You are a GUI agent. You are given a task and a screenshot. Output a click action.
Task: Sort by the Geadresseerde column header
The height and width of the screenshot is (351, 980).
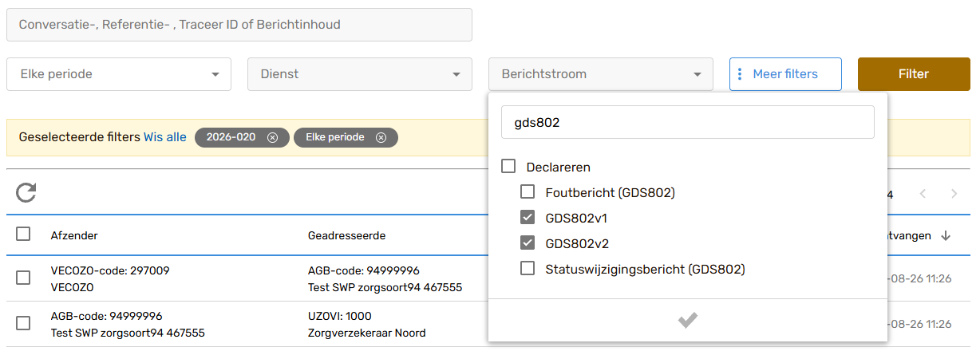point(347,235)
